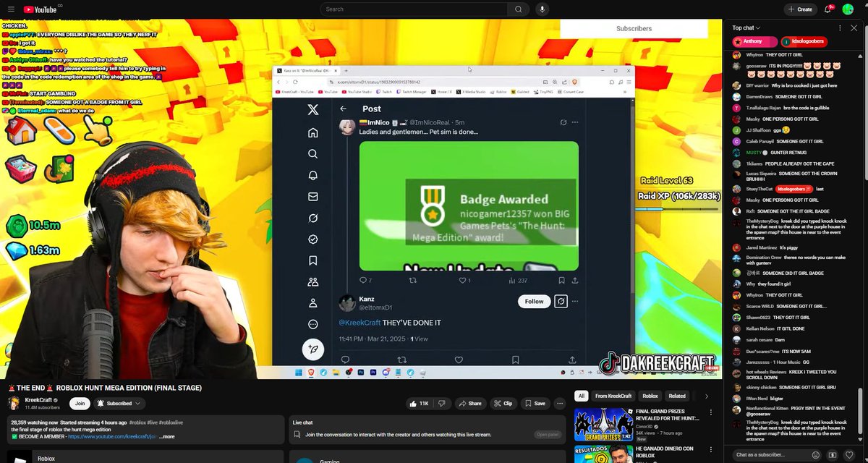Click the Create button in header
868x463 pixels.
[x=801, y=9]
